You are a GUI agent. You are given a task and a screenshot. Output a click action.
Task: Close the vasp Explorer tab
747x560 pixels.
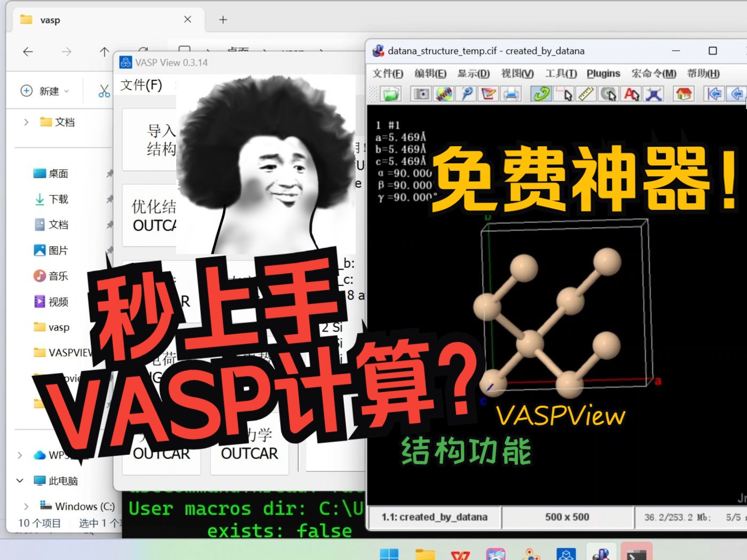tap(187, 19)
